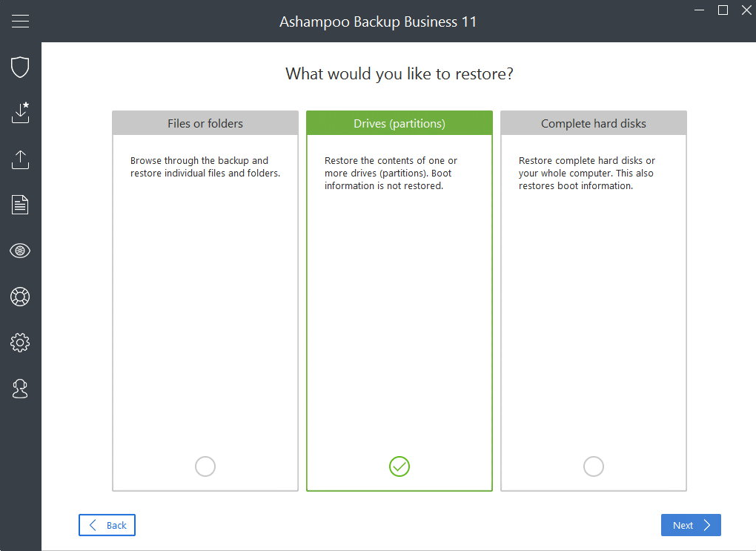The image size is (756, 551).
Task: Open settings gear icon in sidebar
Action: (20, 343)
